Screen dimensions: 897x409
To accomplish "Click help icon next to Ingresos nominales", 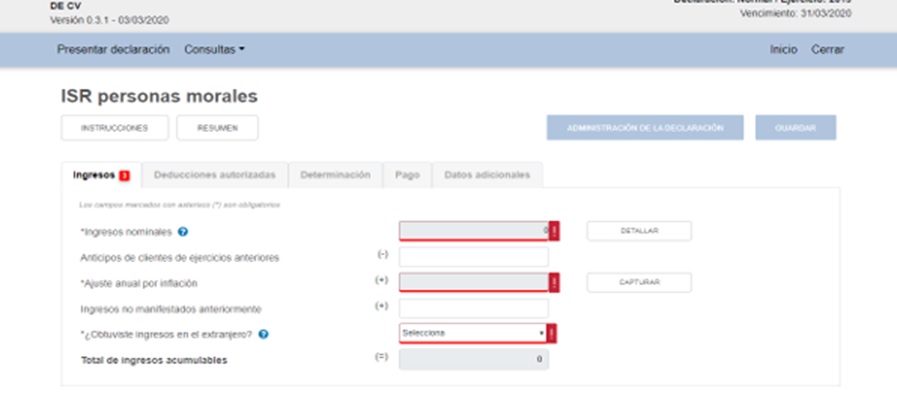I will 183,232.
